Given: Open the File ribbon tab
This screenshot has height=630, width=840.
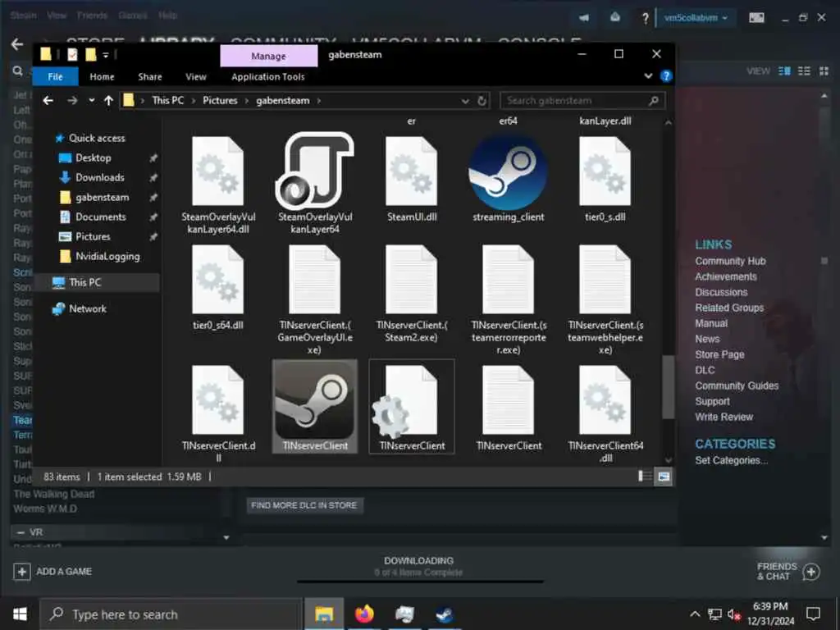Looking at the screenshot, I should (x=55, y=76).
